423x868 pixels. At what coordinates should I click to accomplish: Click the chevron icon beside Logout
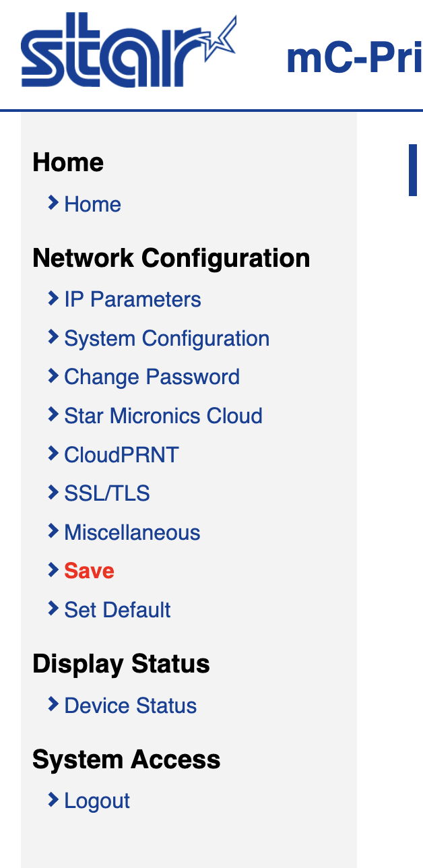[x=53, y=800]
